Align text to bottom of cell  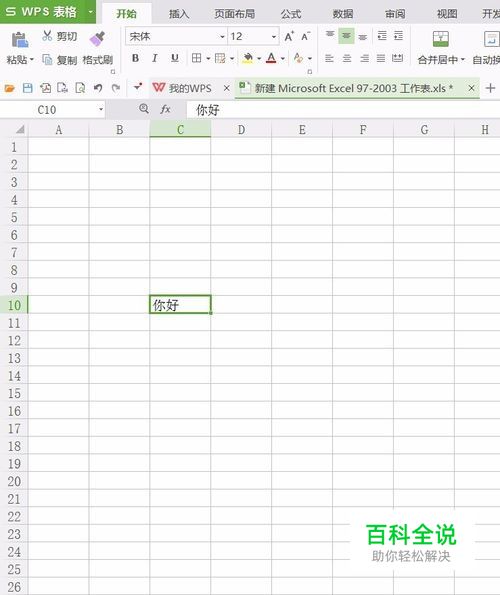pos(363,36)
